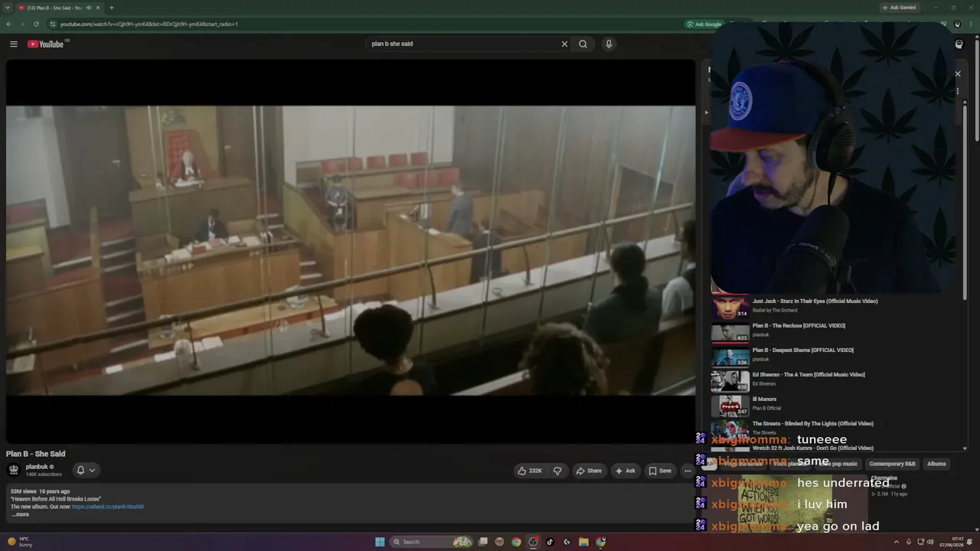Mute the Plan B - She Said tab
The width and height of the screenshot is (980, 551).
89,8
